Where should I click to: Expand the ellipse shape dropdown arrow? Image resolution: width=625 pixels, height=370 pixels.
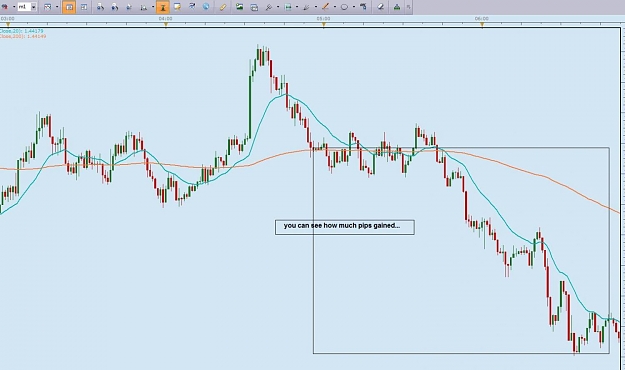click(354, 7)
